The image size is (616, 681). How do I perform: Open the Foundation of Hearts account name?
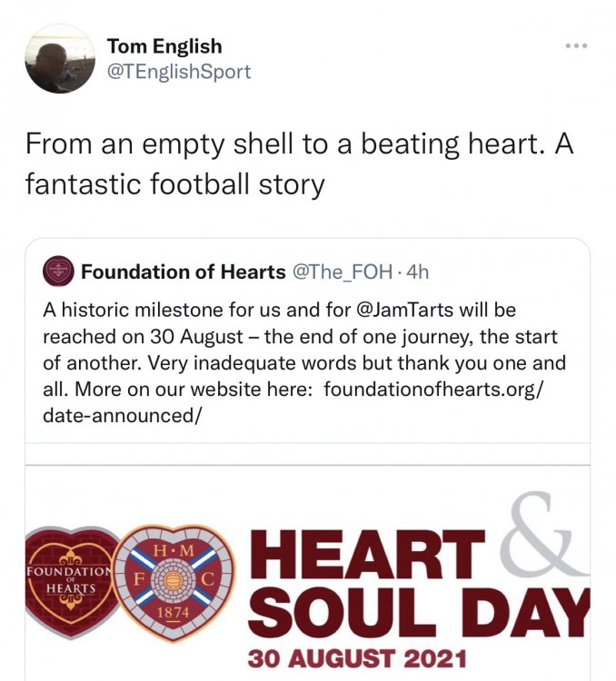pyautogui.click(x=183, y=271)
